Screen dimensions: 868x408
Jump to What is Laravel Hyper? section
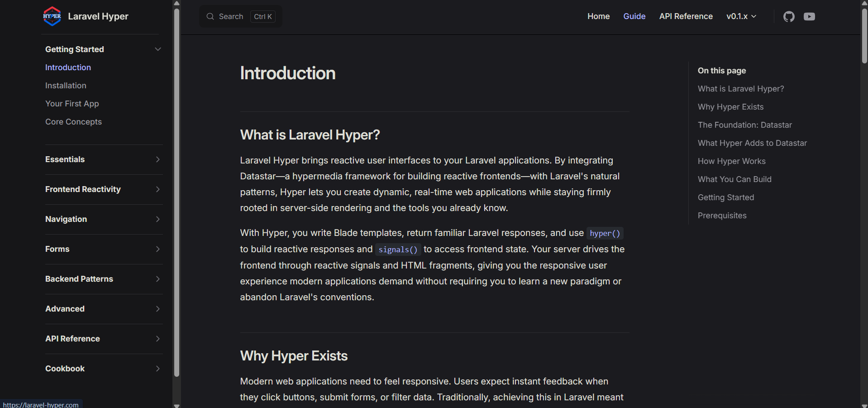741,89
